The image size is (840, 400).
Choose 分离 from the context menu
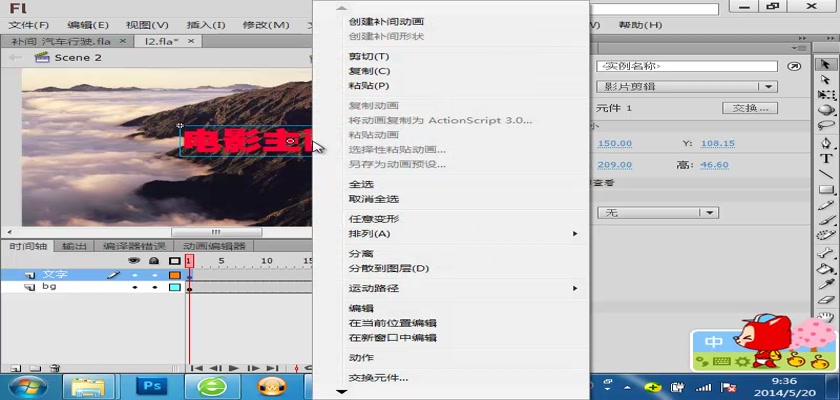pos(361,254)
